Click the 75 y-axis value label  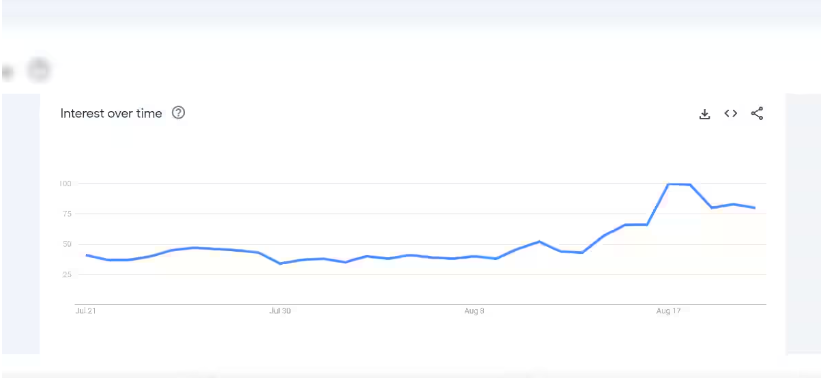(66, 214)
